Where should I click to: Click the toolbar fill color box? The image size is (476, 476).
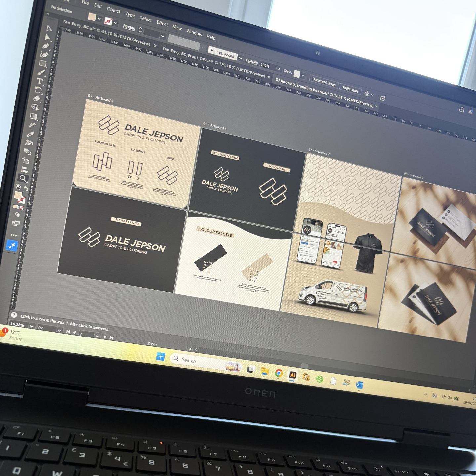[19, 196]
